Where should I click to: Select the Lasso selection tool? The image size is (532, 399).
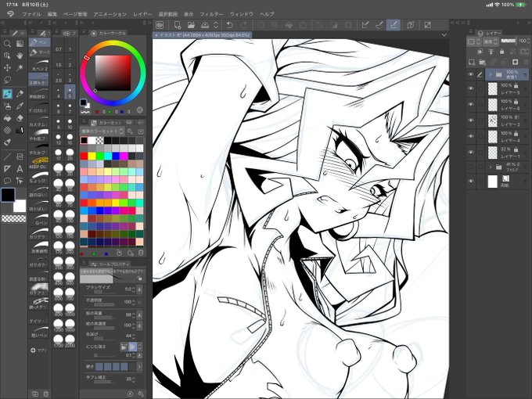tap(7, 80)
